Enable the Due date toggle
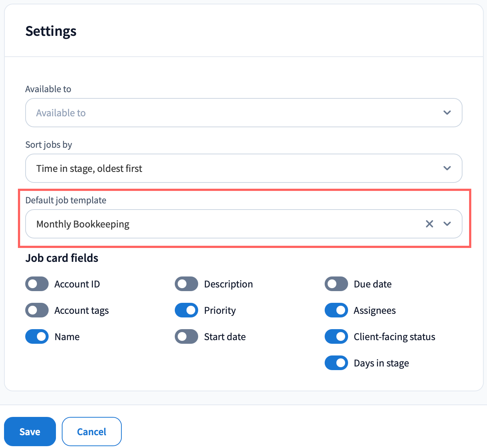This screenshot has width=487, height=448. click(x=336, y=284)
